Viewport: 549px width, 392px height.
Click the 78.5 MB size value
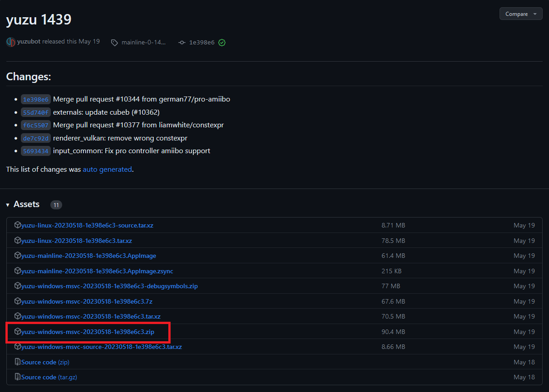[393, 241]
